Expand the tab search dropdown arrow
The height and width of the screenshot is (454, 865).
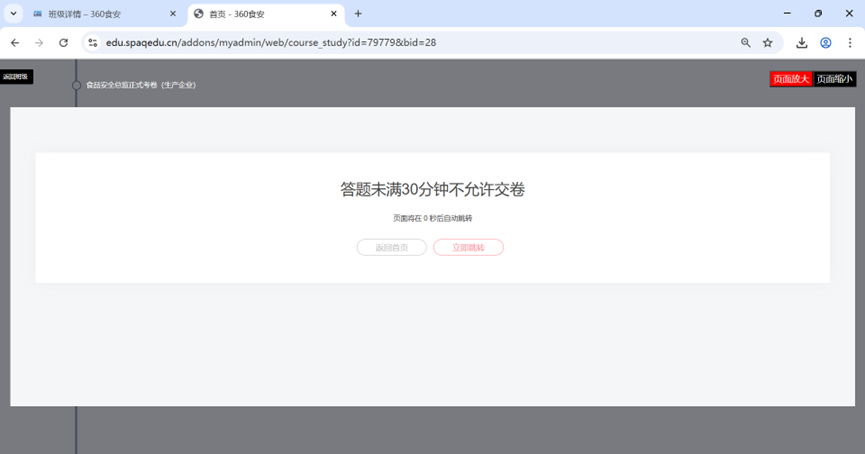tap(13, 14)
